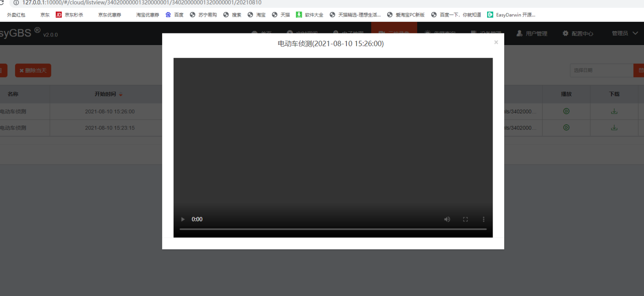
Task: Open the 京东秒杀 JD bookmark
Action: [69, 15]
